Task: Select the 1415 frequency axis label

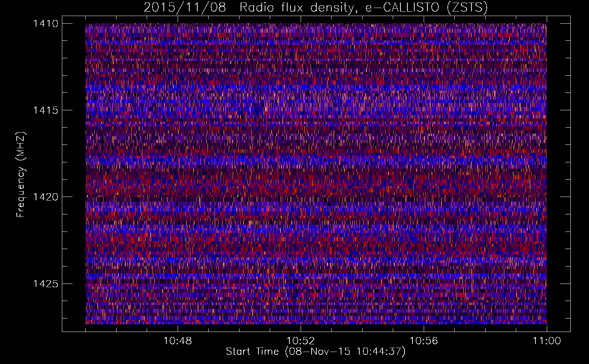Action: 46,110
